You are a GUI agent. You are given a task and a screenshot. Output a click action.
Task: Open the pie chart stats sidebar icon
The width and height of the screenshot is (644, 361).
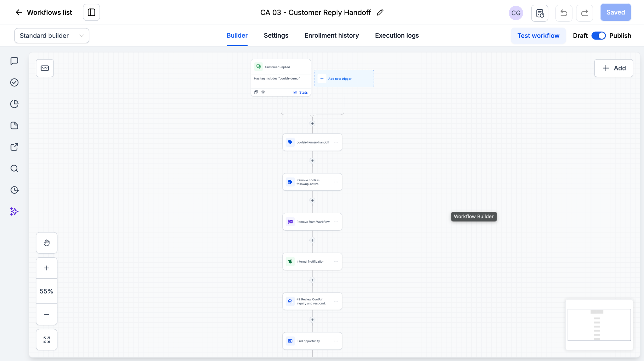(x=14, y=104)
